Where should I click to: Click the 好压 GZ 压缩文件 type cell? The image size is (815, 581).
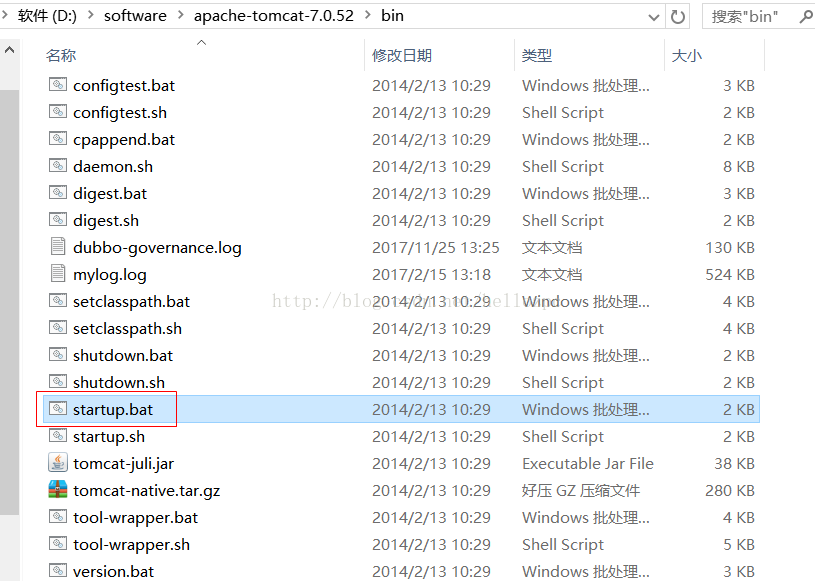coord(581,491)
